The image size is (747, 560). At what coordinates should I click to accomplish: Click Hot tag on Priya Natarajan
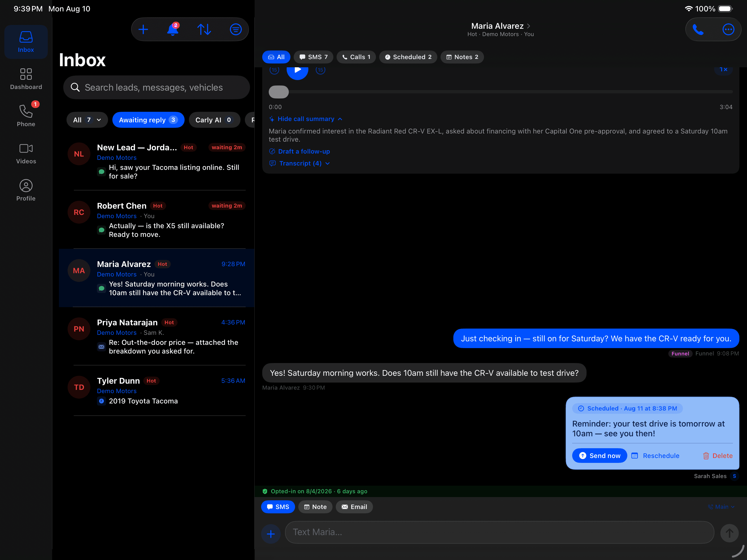click(x=169, y=322)
